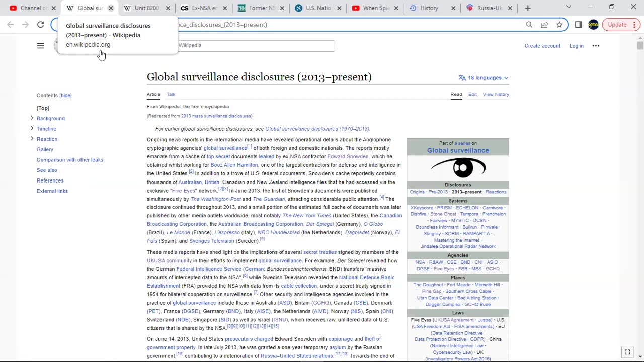The image size is (644, 362).
Task: Open the GCHQ Bude link
Action: tap(477, 304)
